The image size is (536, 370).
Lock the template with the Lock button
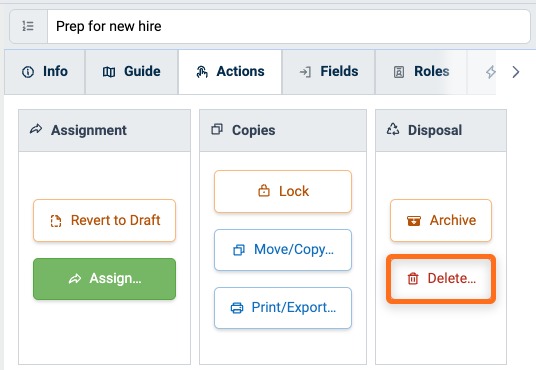coord(283,191)
